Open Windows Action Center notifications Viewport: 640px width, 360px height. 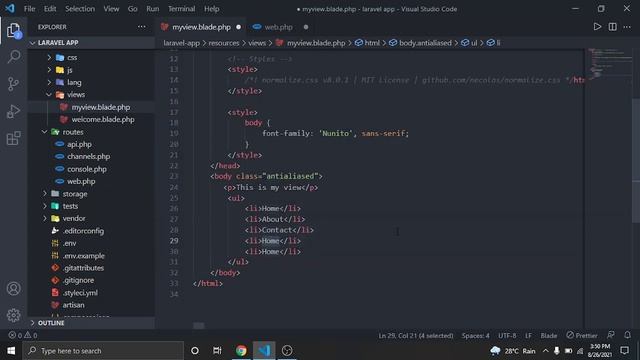624,351
